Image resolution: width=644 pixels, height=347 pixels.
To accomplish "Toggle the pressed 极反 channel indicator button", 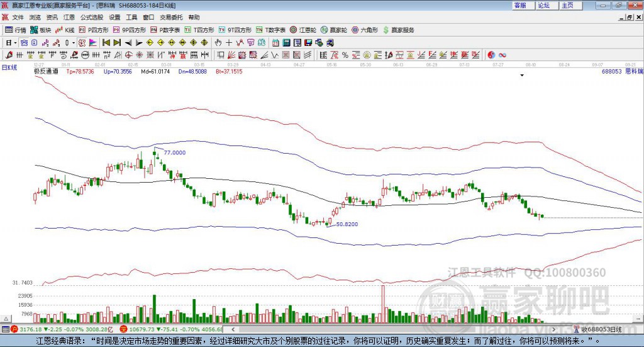I will (x=82, y=42).
